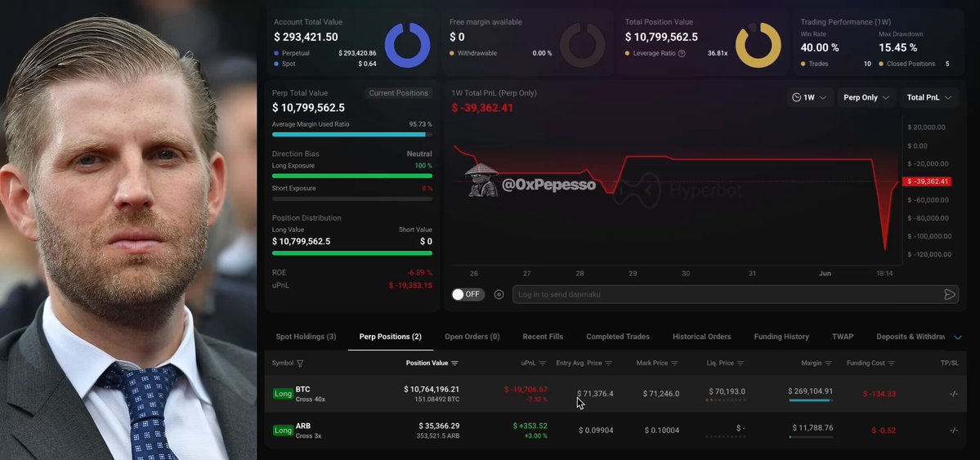Click ARB funding cost -0.52
This screenshot has width=980, height=460.
point(884,431)
